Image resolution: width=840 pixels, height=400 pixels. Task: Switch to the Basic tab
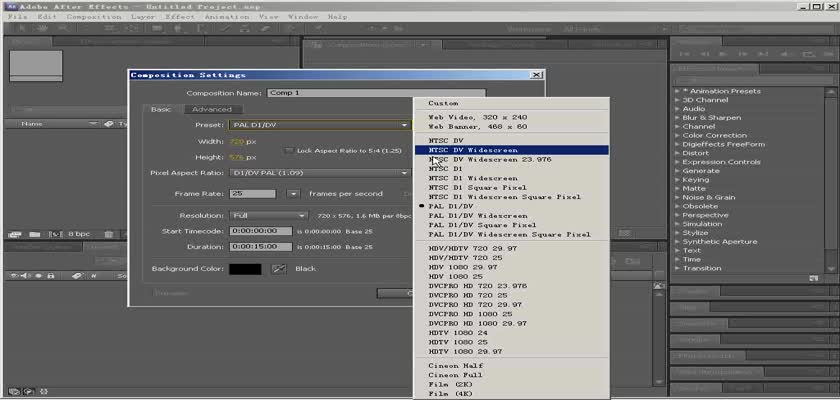[161, 109]
